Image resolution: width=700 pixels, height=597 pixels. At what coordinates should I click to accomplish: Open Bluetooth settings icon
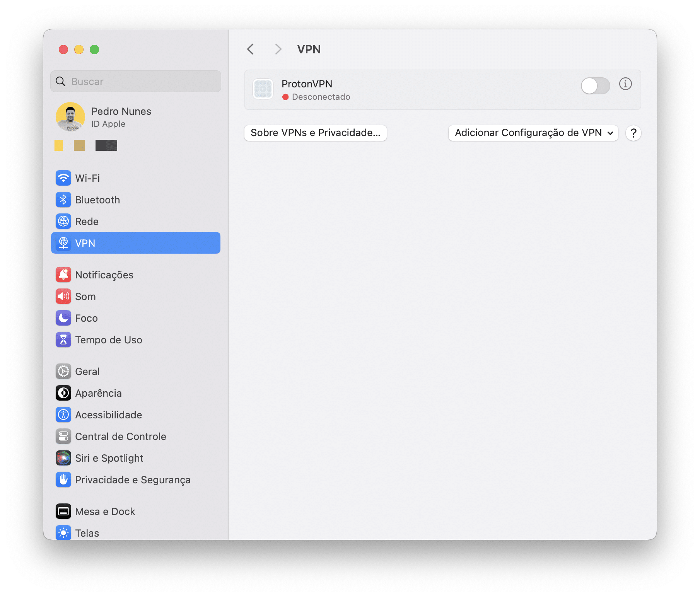[63, 200]
